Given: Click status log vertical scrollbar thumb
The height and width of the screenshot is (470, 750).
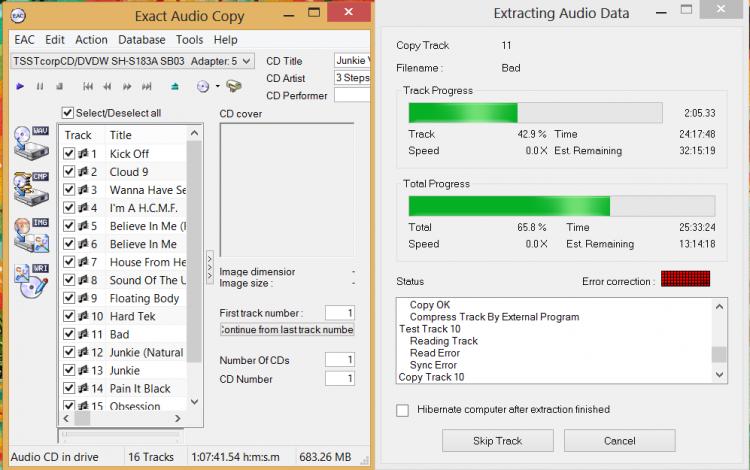Looking at the screenshot, I should (719, 354).
